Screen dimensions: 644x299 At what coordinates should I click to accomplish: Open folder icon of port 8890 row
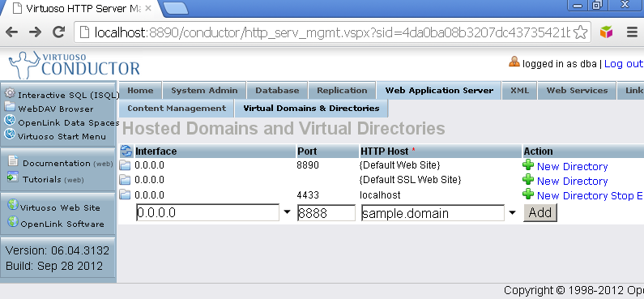click(x=126, y=165)
